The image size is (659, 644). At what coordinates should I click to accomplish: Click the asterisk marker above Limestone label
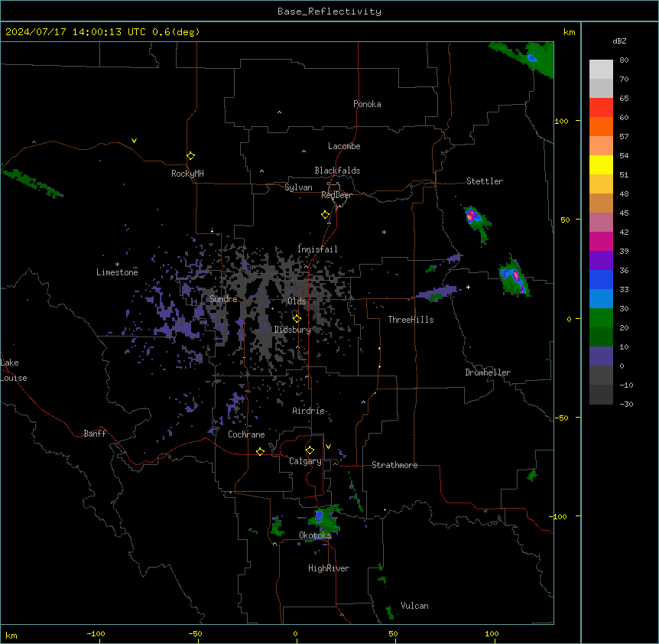[x=117, y=265]
